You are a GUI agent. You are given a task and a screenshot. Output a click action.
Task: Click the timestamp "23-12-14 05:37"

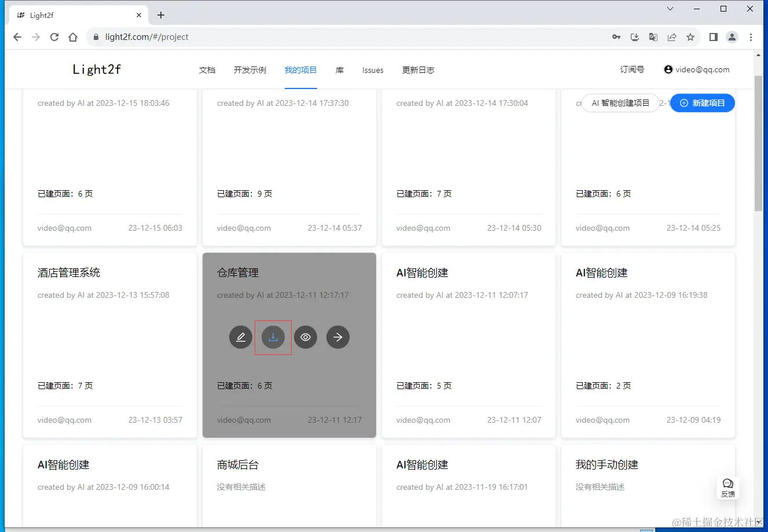point(335,228)
